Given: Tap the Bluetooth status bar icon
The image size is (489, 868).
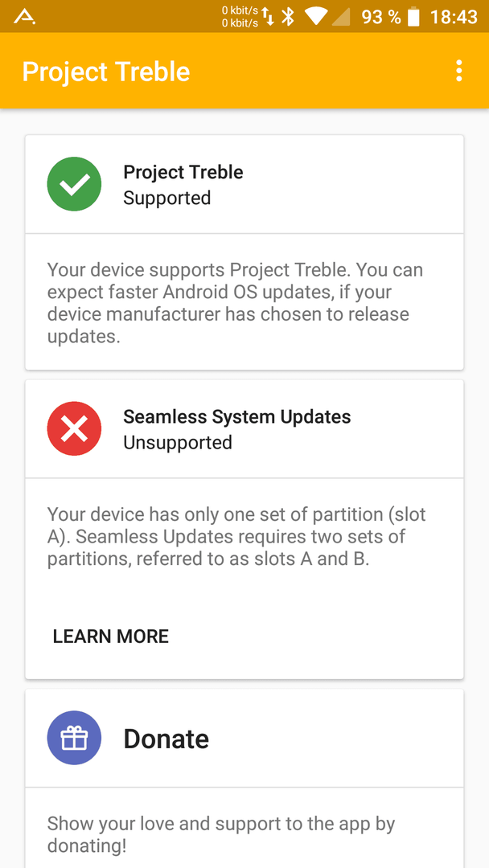Looking at the screenshot, I should (x=287, y=17).
